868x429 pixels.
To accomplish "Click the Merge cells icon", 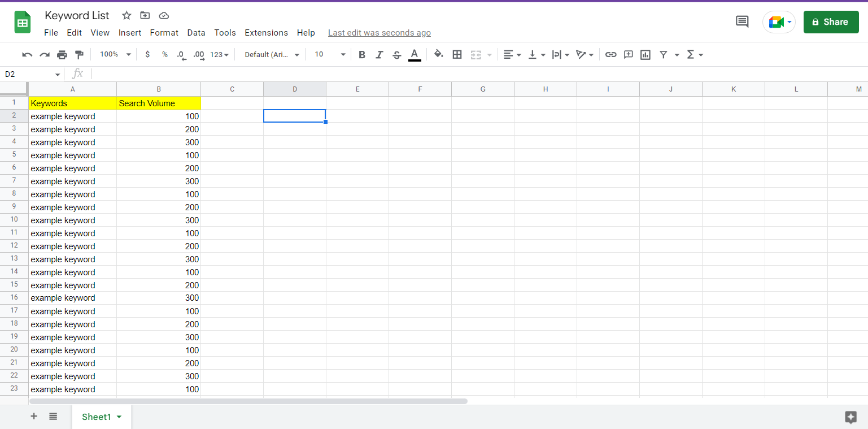I will tap(476, 55).
